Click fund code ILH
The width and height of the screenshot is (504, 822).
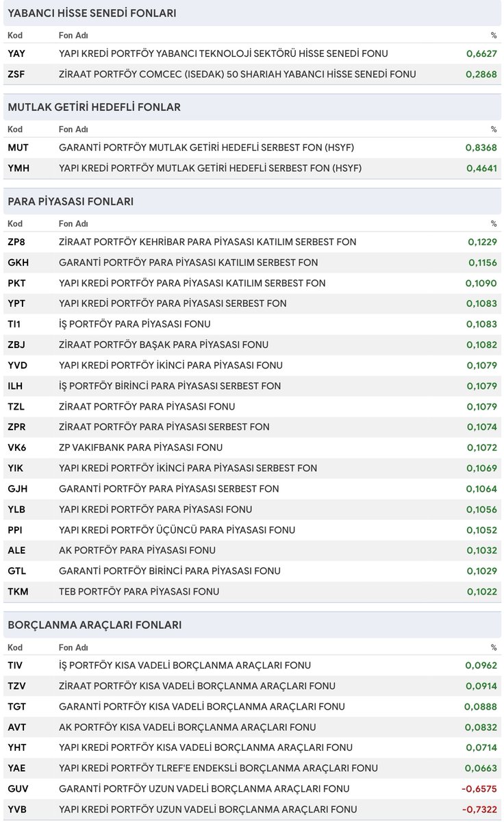(x=16, y=386)
